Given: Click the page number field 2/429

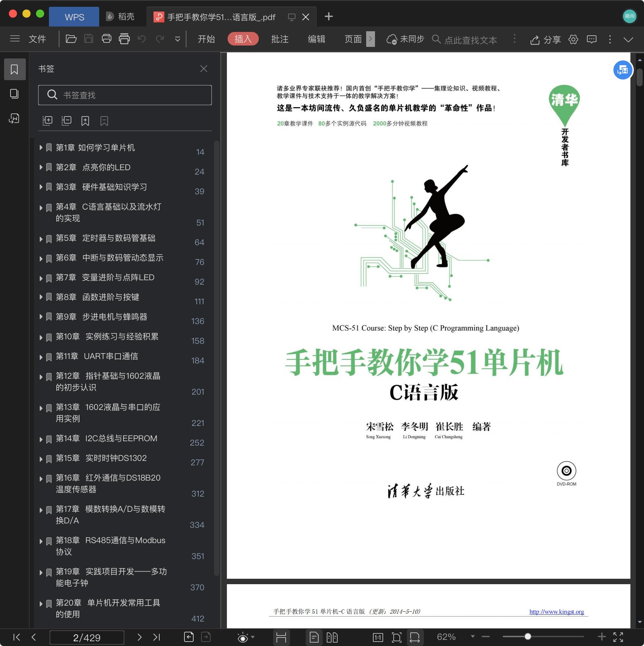Looking at the screenshot, I should (87, 638).
